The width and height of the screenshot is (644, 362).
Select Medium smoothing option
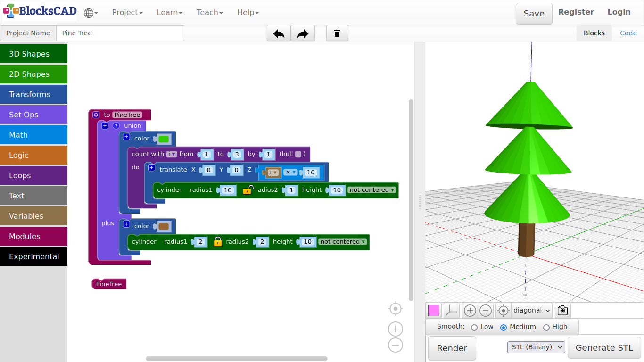point(504,327)
